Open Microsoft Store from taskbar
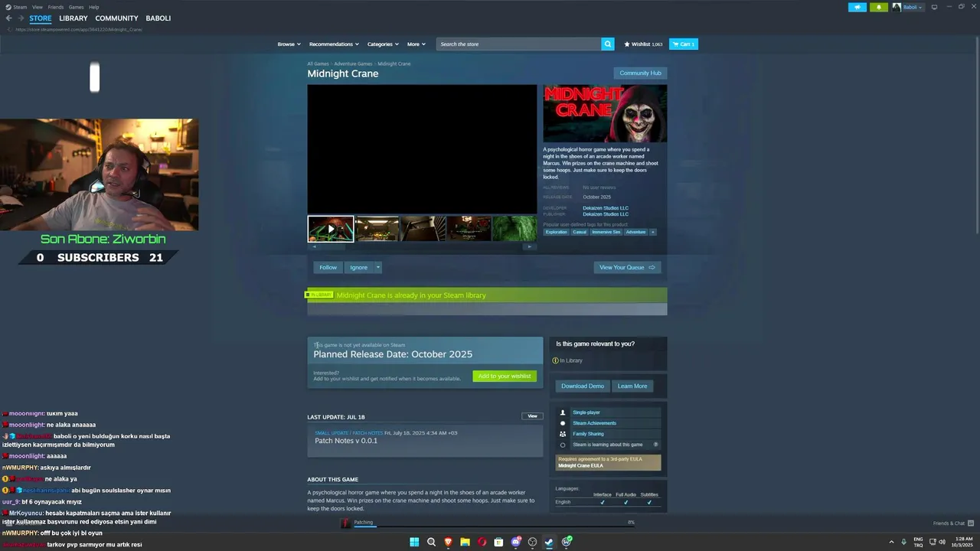The height and width of the screenshot is (551, 980). (498, 542)
